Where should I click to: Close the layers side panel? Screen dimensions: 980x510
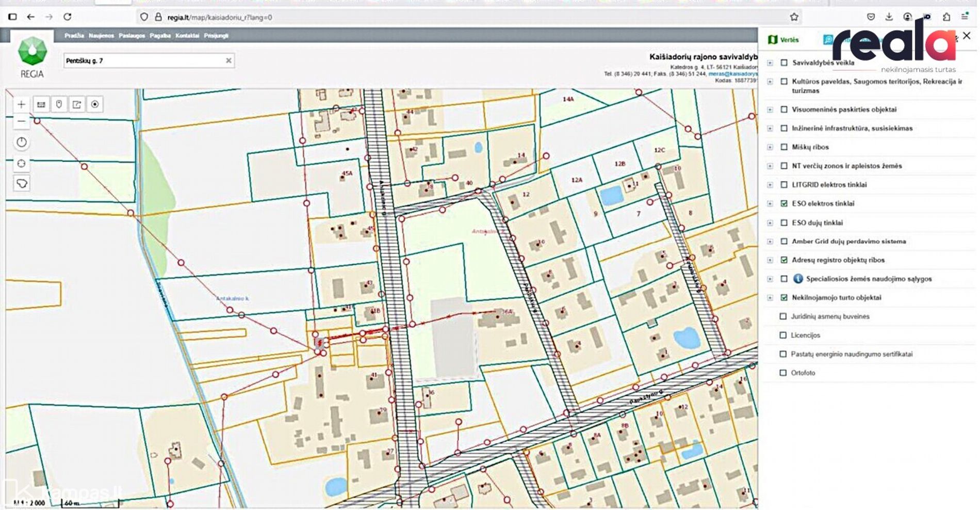pyautogui.click(x=967, y=36)
